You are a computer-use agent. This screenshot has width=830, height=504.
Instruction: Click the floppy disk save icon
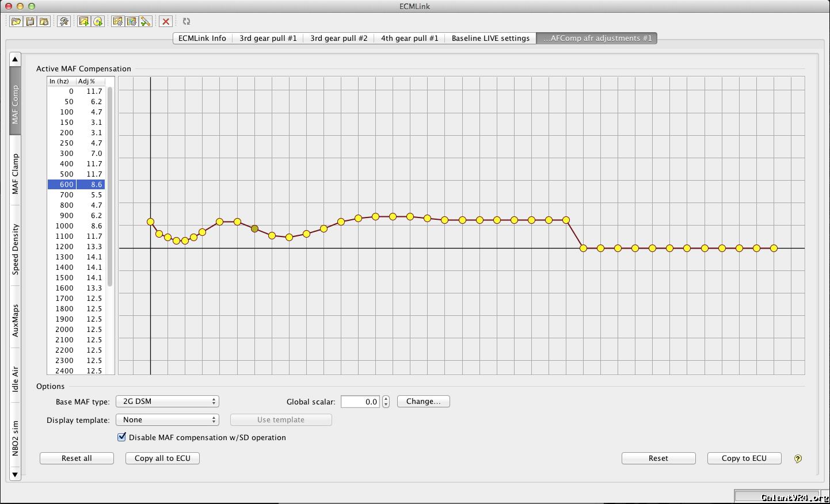(x=30, y=21)
